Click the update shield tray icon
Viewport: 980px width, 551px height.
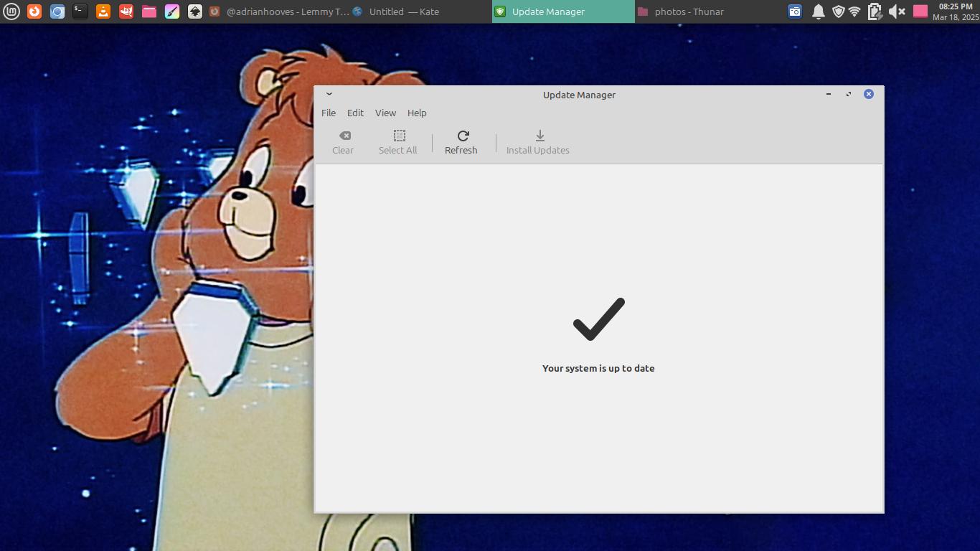(x=837, y=11)
